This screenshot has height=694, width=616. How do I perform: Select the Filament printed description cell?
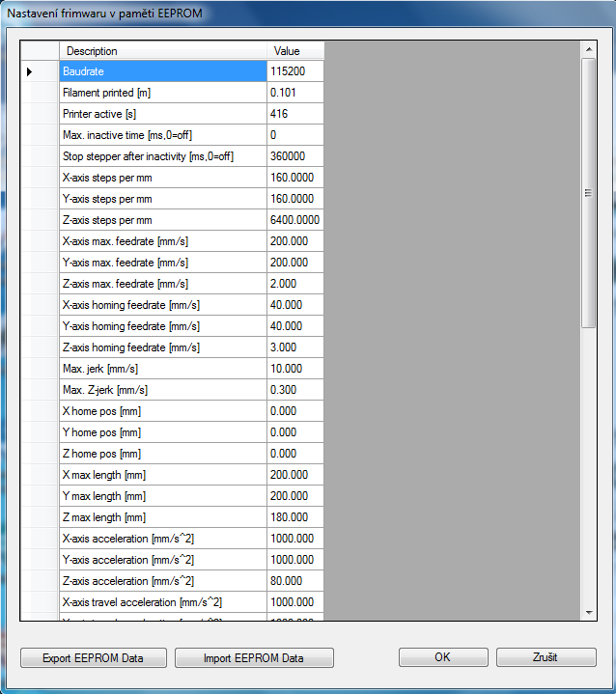(162, 93)
